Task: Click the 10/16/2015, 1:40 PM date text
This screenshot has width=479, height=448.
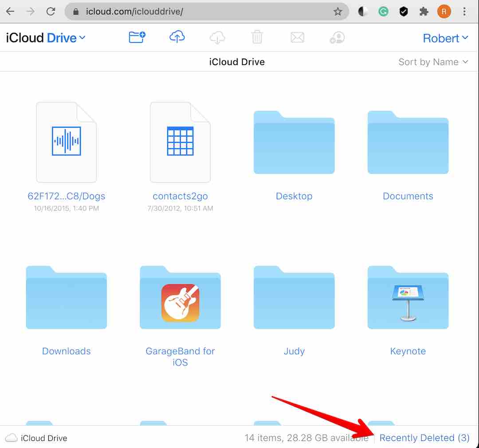Action: [66, 208]
